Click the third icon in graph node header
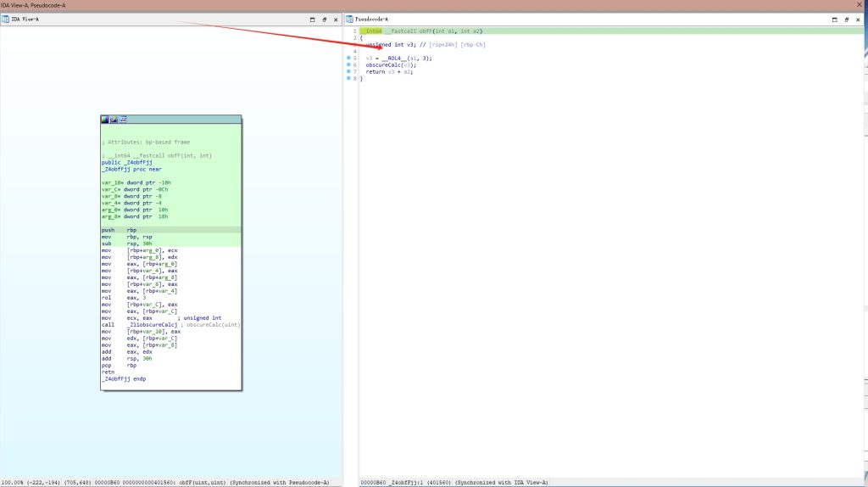This screenshot has width=868, height=487. [124, 120]
